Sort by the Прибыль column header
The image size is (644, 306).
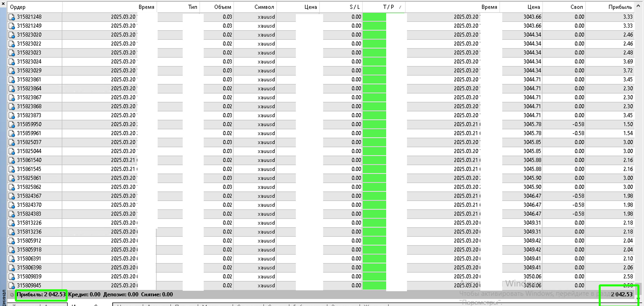point(620,7)
